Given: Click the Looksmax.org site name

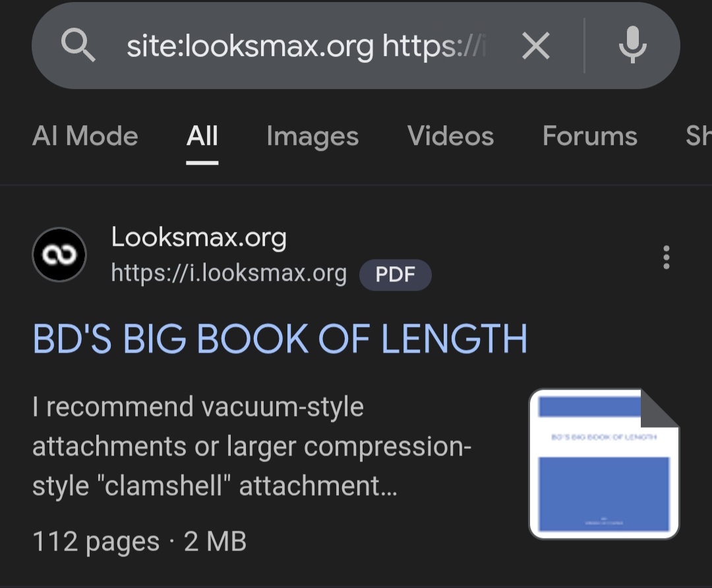Looking at the screenshot, I should [x=198, y=237].
